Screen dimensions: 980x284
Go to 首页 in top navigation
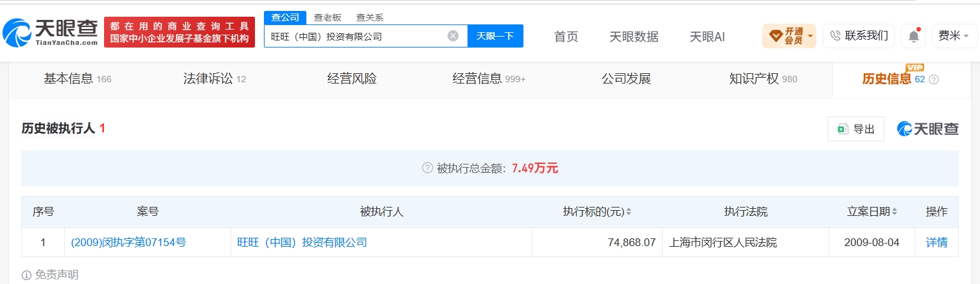tap(566, 37)
